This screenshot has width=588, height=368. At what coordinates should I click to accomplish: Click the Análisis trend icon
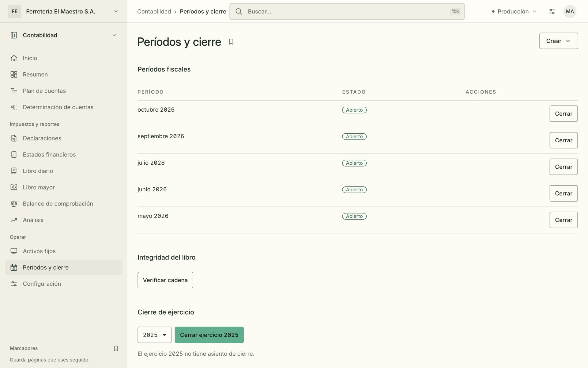tap(14, 220)
